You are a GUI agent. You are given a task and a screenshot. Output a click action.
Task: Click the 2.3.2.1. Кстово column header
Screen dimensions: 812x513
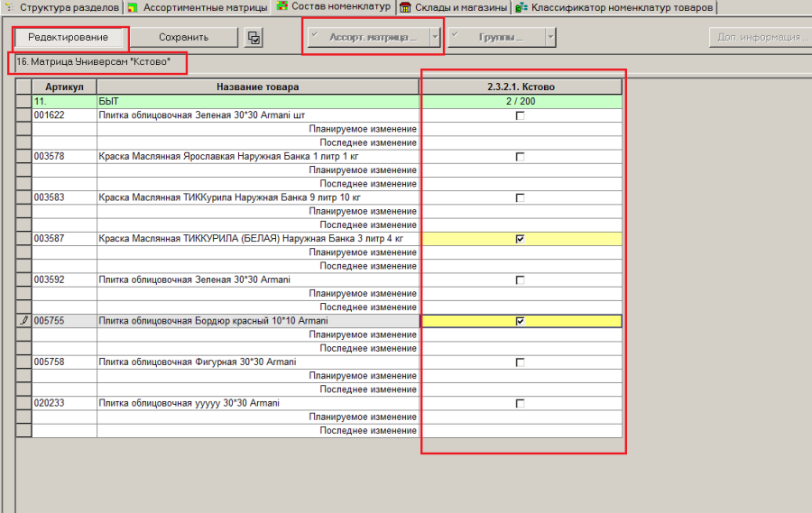[521, 87]
